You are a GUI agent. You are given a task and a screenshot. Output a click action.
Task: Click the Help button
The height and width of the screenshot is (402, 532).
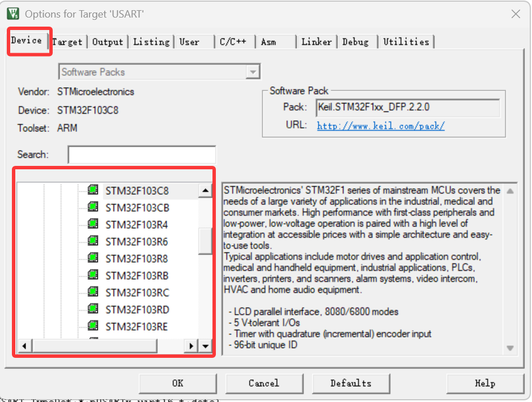click(x=485, y=383)
